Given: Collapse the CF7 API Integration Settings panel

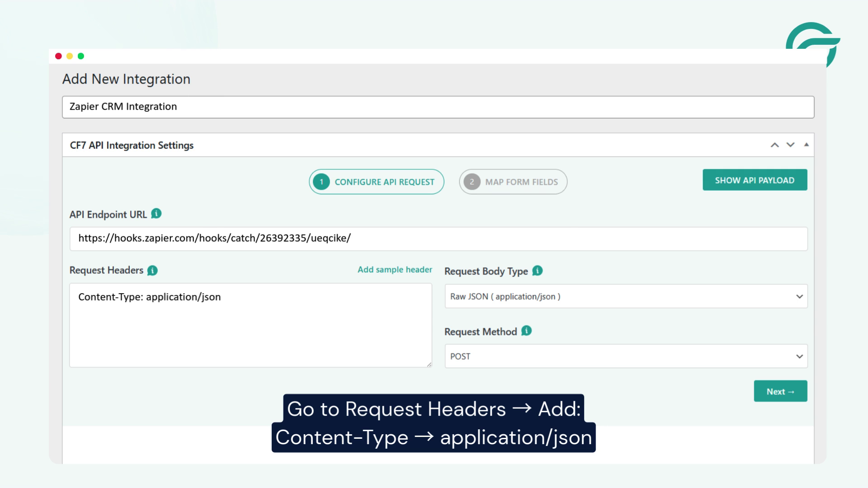Looking at the screenshot, I should [806, 145].
